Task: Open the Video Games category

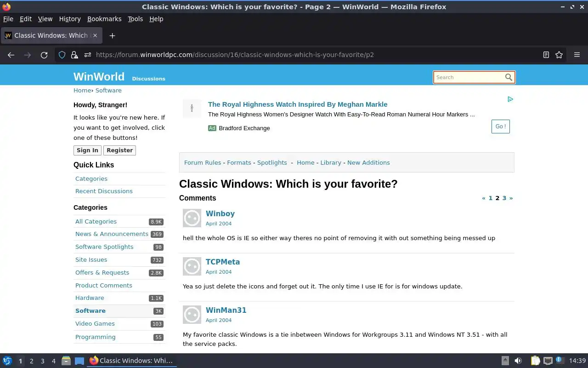Action: pyautogui.click(x=95, y=324)
